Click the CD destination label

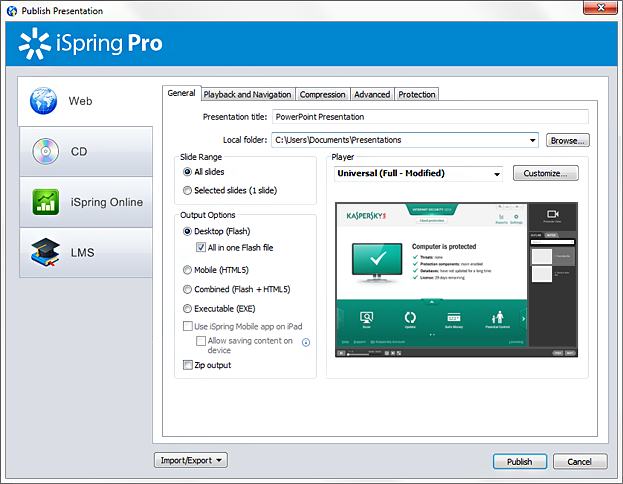[x=79, y=151]
